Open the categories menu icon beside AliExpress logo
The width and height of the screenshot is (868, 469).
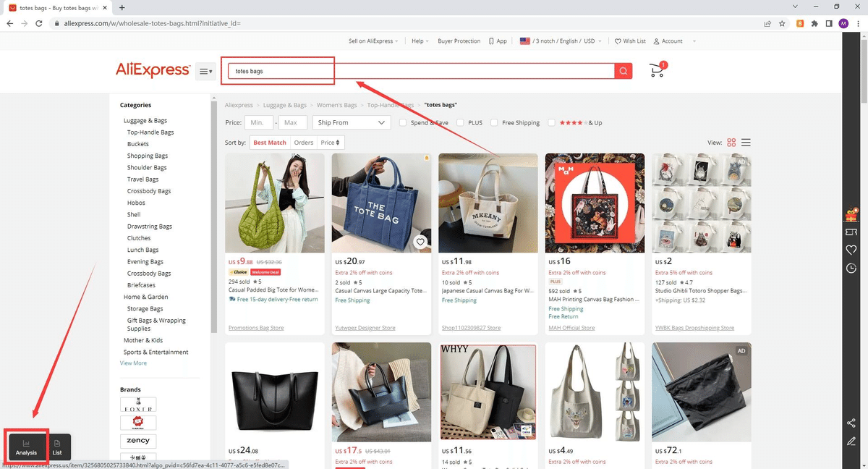(205, 70)
